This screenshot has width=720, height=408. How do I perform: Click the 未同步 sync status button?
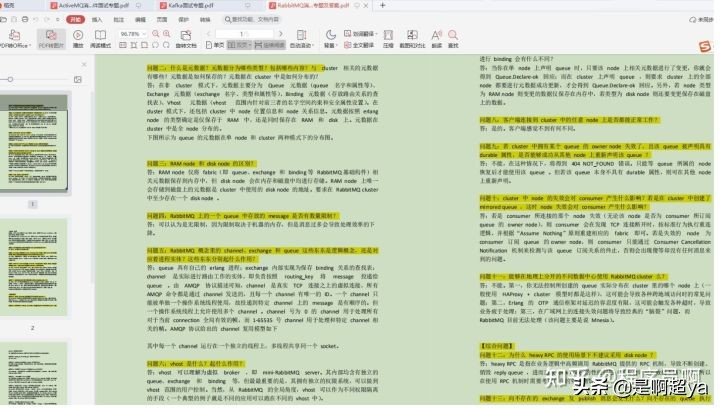point(701,19)
